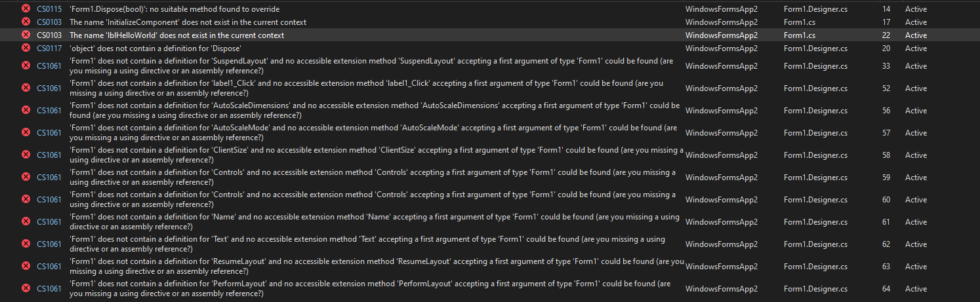Select the 'lblHelloWorld' does not exist message
This screenshot has height=302, width=980.
(x=176, y=35)
